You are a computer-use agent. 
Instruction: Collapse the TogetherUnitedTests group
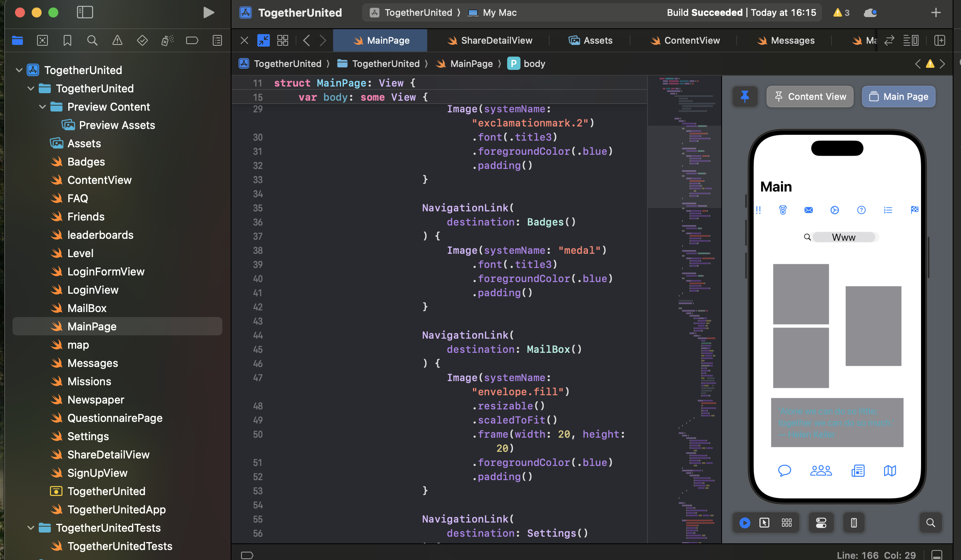pos(31,528)
